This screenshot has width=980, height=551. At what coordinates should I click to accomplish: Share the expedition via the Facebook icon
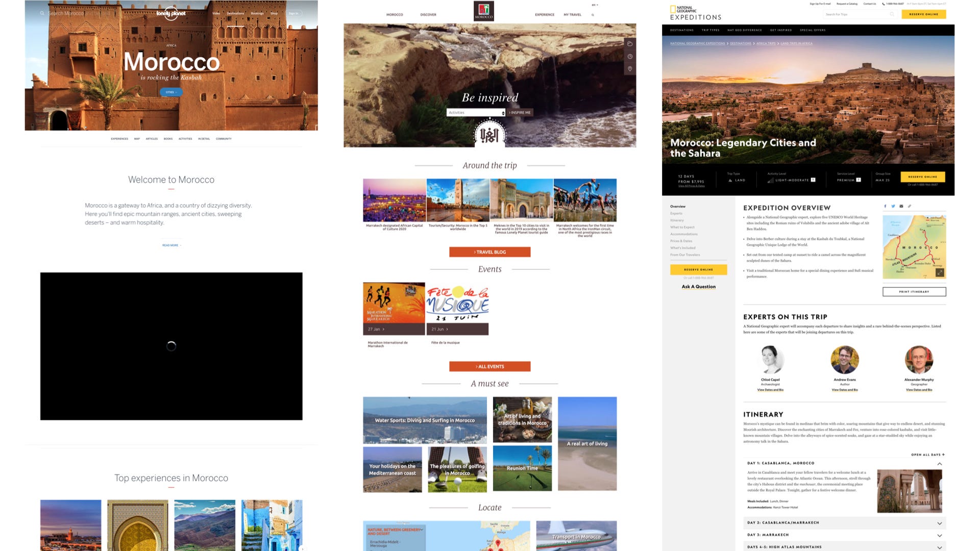885,206
